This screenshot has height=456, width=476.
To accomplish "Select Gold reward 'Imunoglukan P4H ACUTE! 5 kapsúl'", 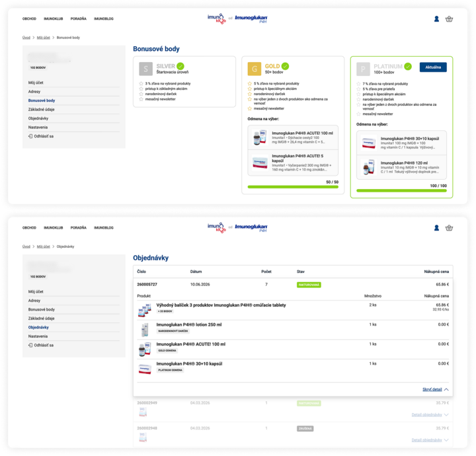I will click(x=293, y=163).
